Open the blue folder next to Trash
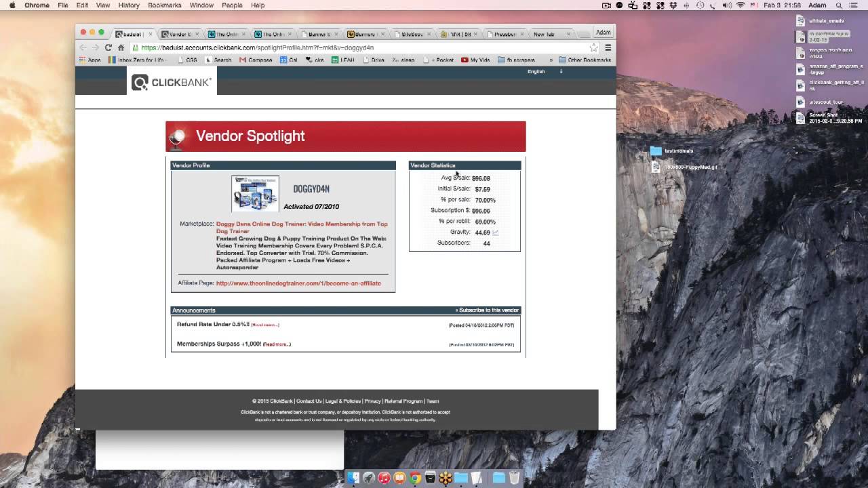The image size is (868, 488). click(x=498, y=478)
